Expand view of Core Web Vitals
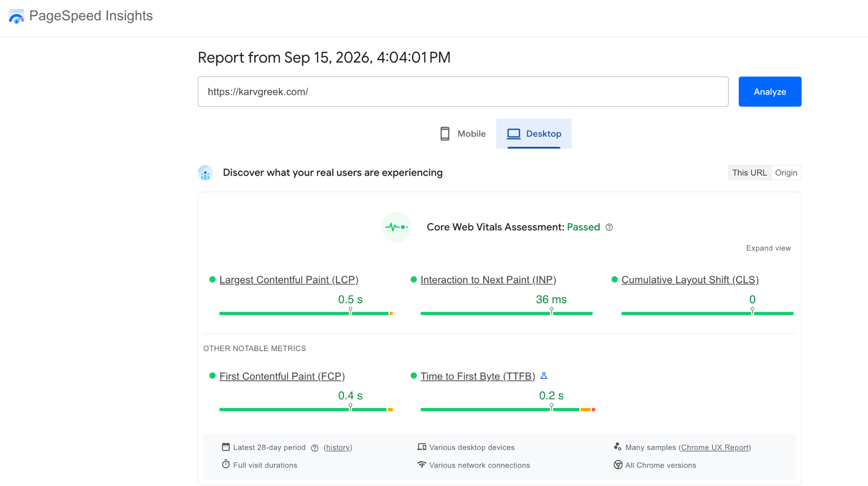This screenshot has width=868, height=486. pyautogui.click(x=768, y=248)
